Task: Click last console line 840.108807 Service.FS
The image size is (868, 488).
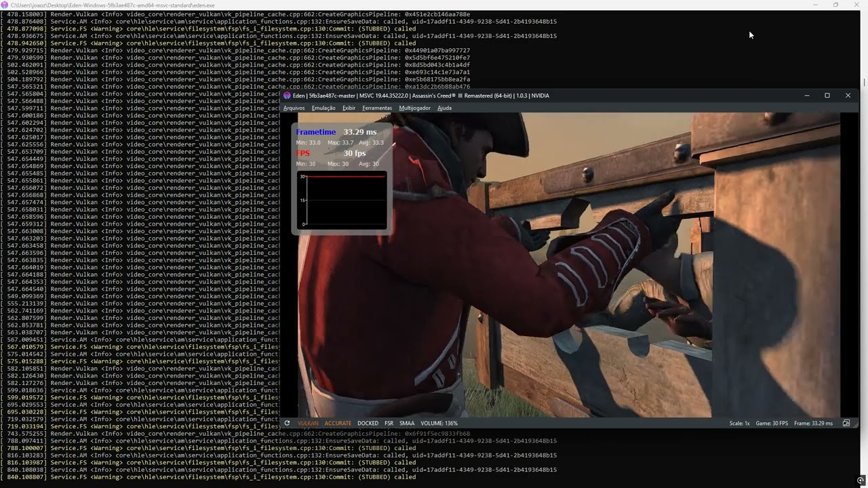Action: coord(208,477)
